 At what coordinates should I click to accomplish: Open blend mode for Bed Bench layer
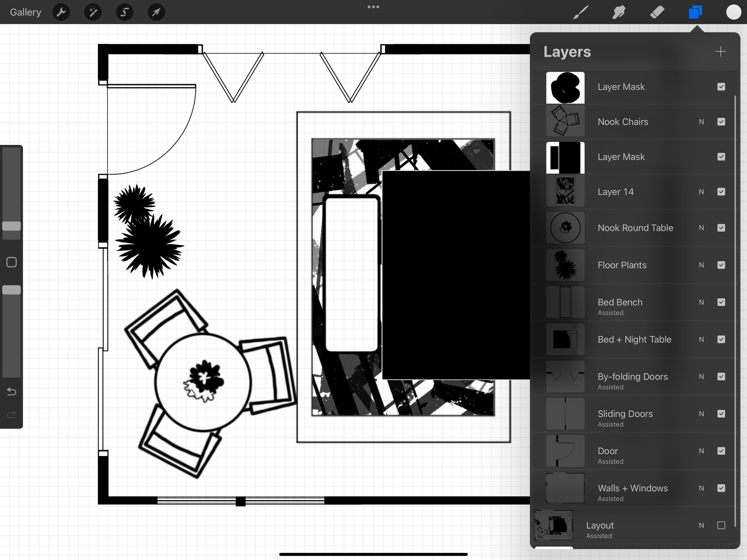click(701, 302)
